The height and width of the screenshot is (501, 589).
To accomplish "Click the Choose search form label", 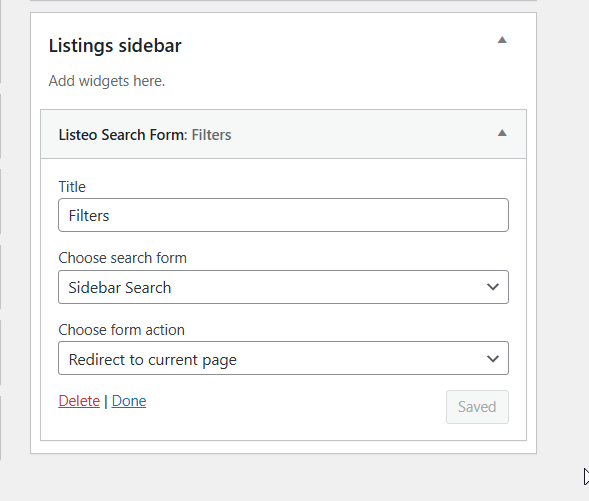I will pyautogui.click(x=122, y=258).
